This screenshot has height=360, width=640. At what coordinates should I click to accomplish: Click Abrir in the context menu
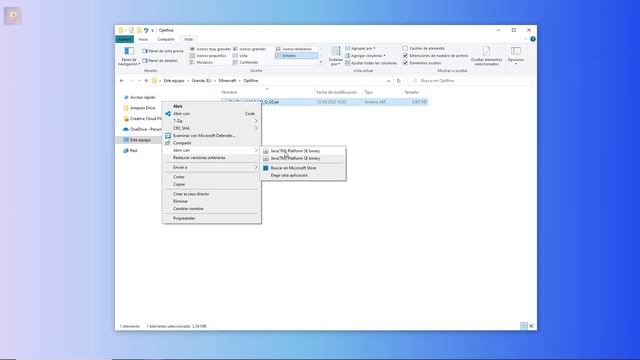coord(211,106)
